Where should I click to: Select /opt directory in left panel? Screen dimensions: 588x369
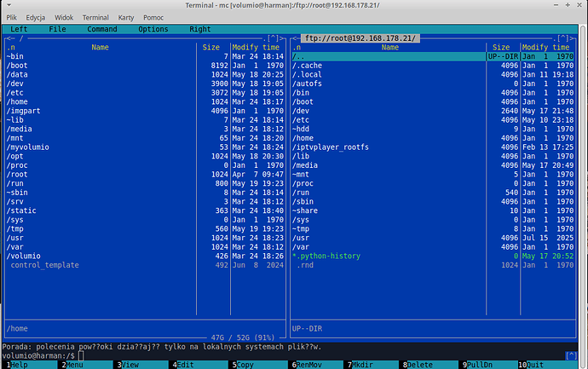145,156
